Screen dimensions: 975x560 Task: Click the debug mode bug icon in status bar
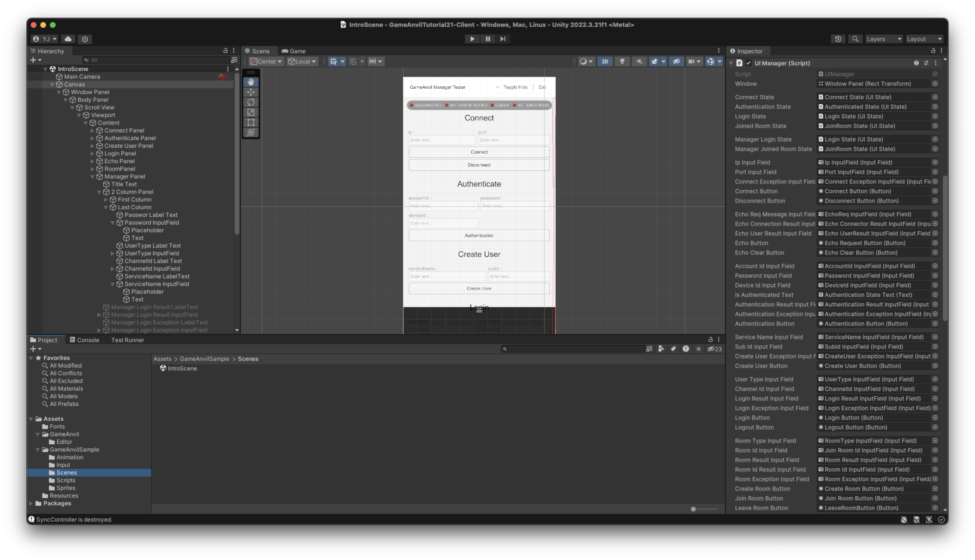click(x=904, y=520)
